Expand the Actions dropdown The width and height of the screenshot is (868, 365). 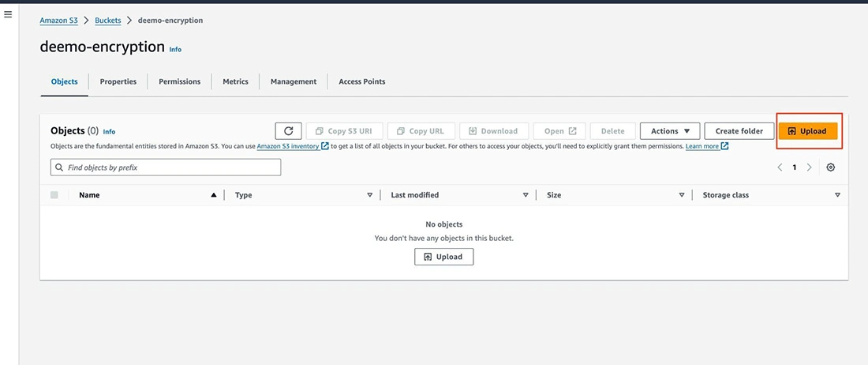tap(670, 131)
